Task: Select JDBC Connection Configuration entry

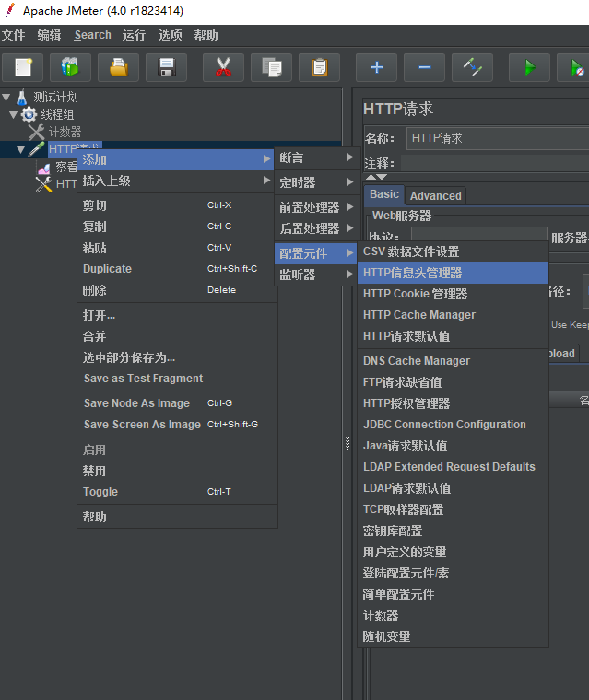Action: 453,424
